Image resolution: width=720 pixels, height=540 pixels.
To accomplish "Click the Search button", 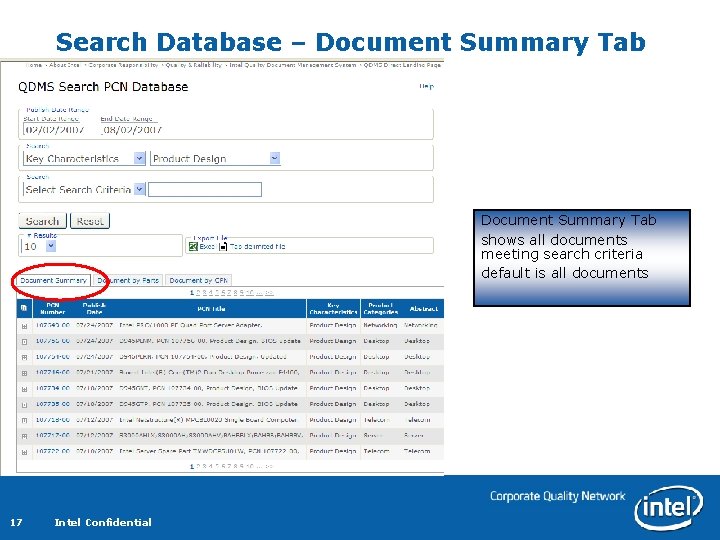I will (x=42, y=221).
